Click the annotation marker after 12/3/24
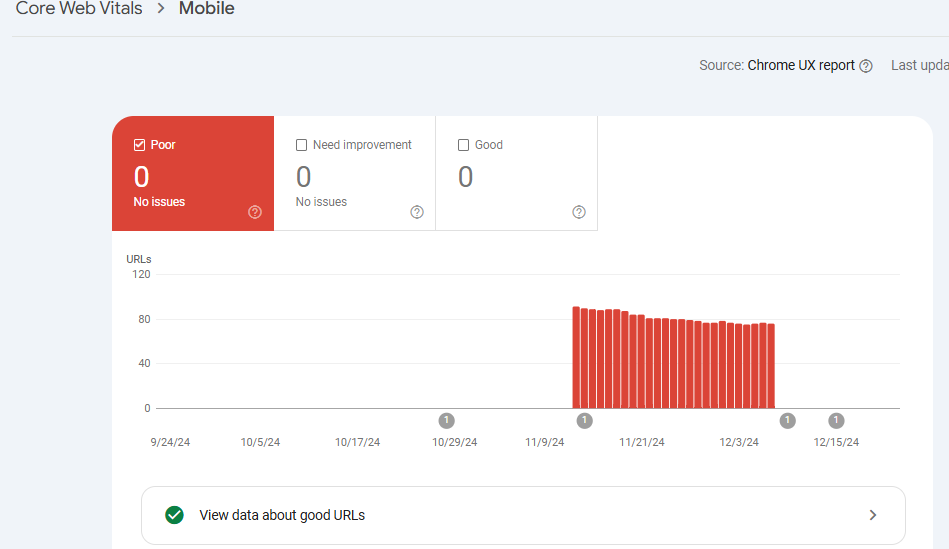The image size is (949, 549). point(787,420)
